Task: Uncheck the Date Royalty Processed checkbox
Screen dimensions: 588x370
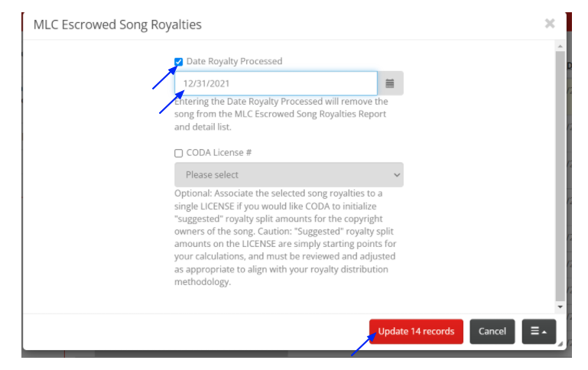Action: pos(178,61)
